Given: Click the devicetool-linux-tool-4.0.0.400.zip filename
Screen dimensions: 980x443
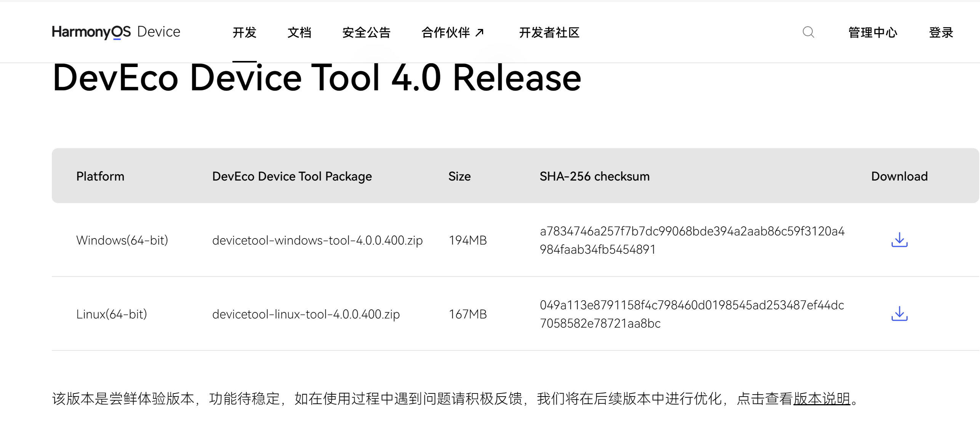Looking at the screenshot, I should coord(306,314).
